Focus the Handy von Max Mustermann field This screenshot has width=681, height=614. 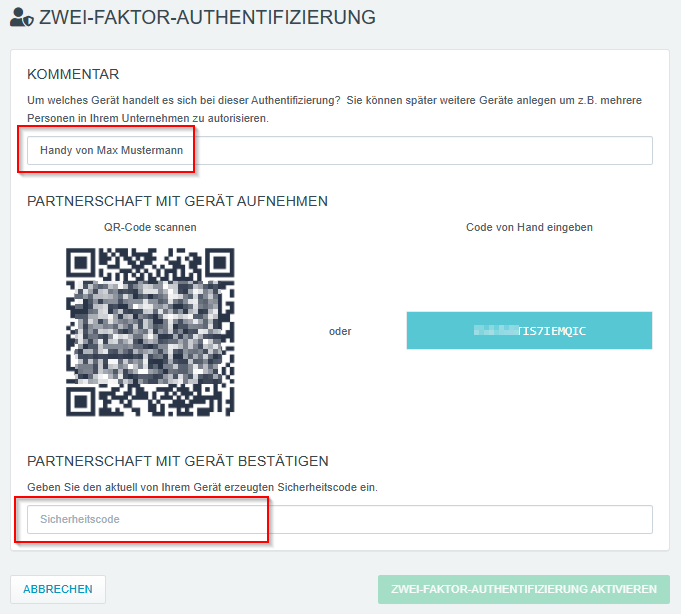coord(340,150)
